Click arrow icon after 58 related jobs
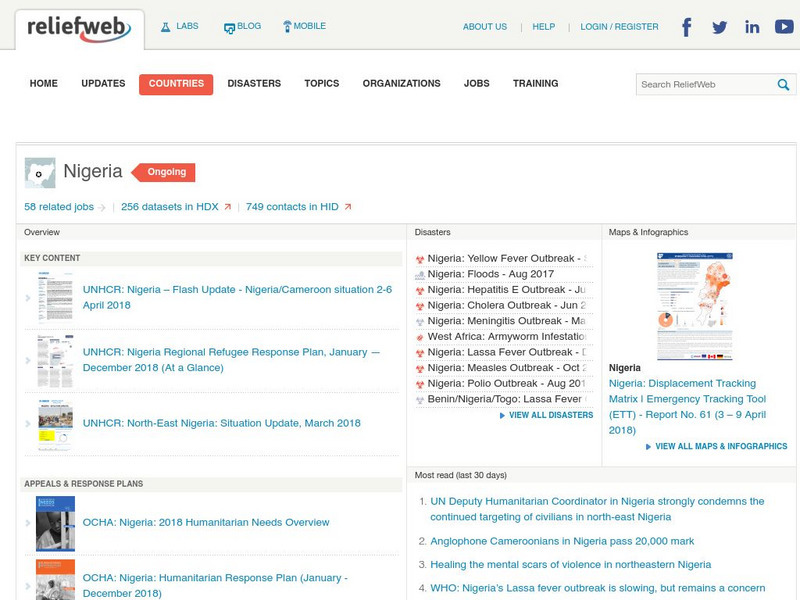This screenshot has height=600, width=800. 102,208
